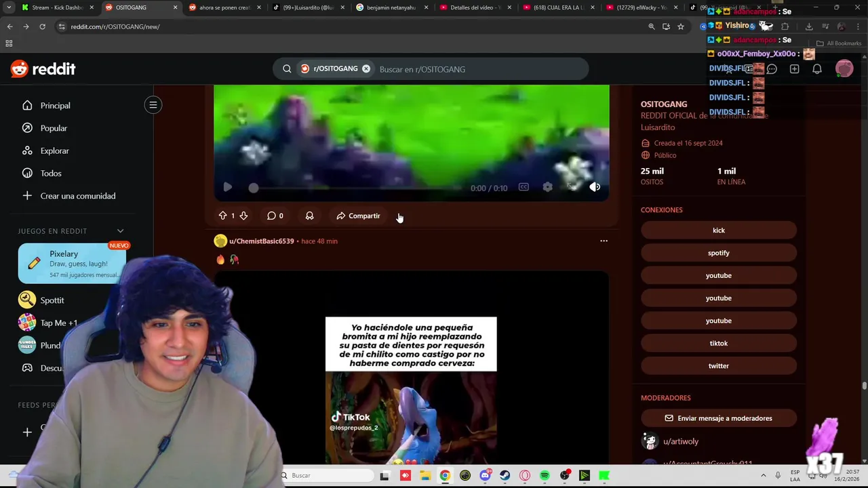Open the user avatar menu

tap(844, 68)
